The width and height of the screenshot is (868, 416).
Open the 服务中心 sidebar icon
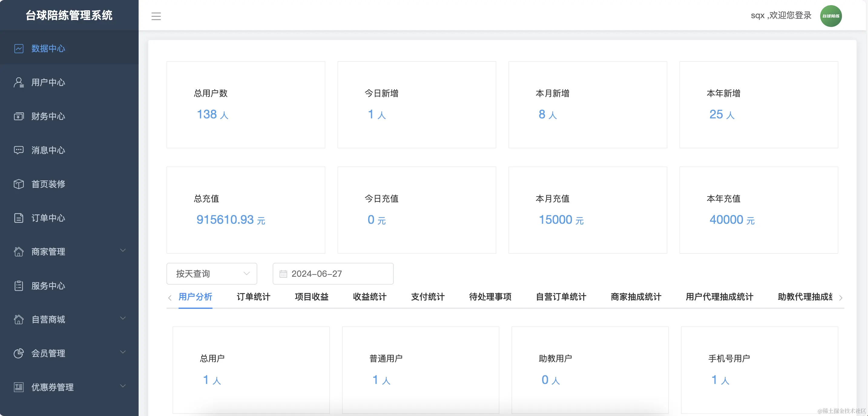point(18,286)
